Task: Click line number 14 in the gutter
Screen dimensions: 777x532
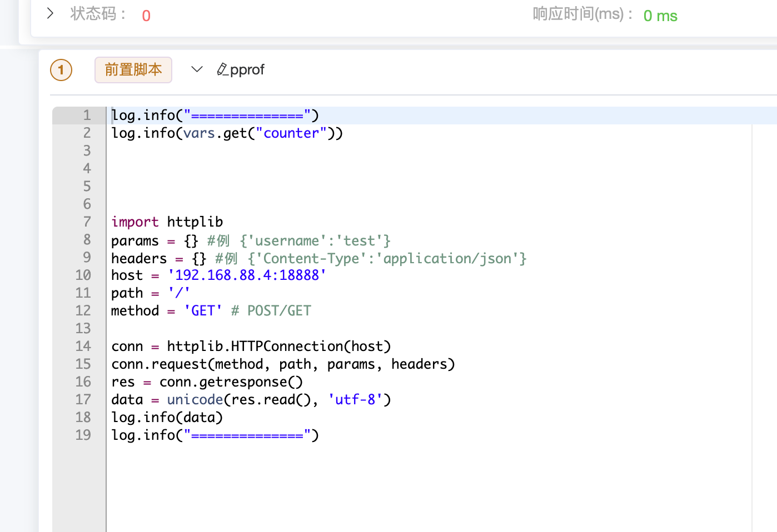Action: (83, 346)
